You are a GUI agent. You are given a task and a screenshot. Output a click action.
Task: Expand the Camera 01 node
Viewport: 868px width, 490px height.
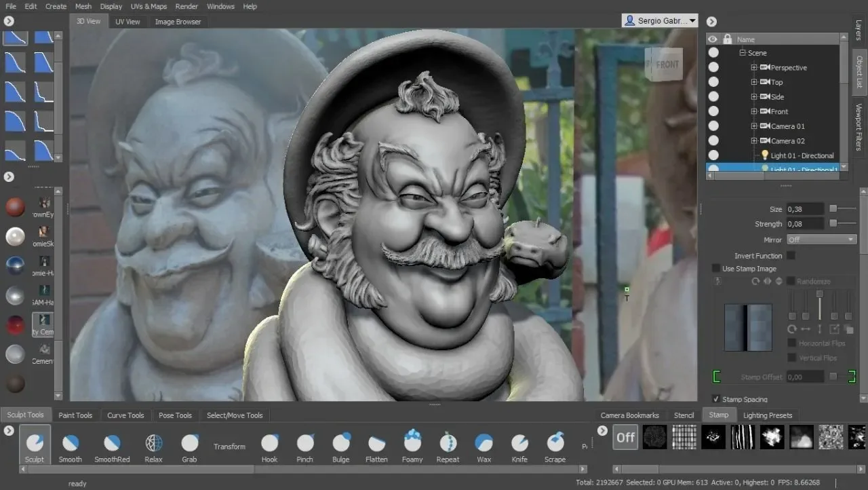(x=754, y=126)
